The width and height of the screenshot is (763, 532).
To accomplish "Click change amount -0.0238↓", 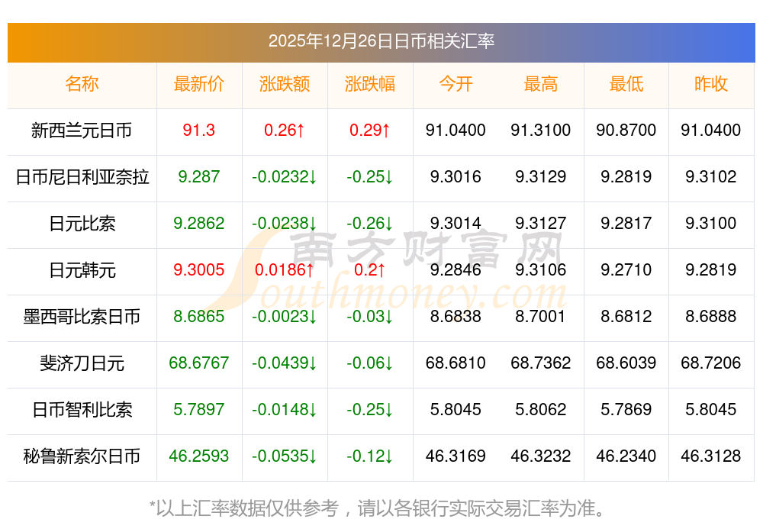I will [x=284, y=224].
